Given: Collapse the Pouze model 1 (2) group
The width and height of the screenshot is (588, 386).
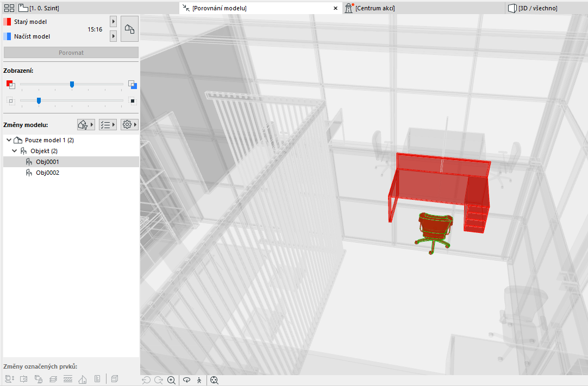Looking at the screenshot, I should click(x=9, y=140).
